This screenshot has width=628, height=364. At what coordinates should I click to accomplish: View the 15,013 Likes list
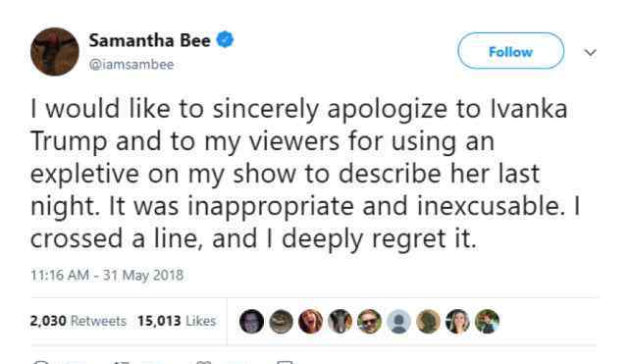pyautogui.click(x=177, y=321)
